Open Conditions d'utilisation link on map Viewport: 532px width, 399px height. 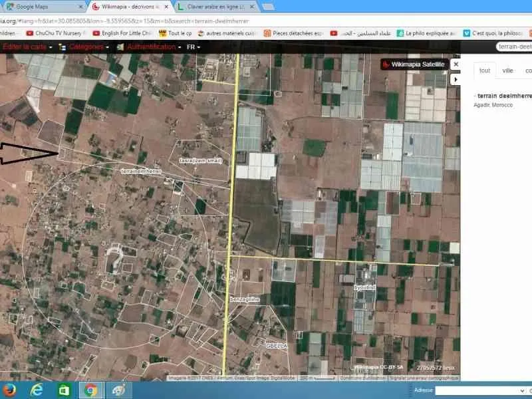(362, 378)
